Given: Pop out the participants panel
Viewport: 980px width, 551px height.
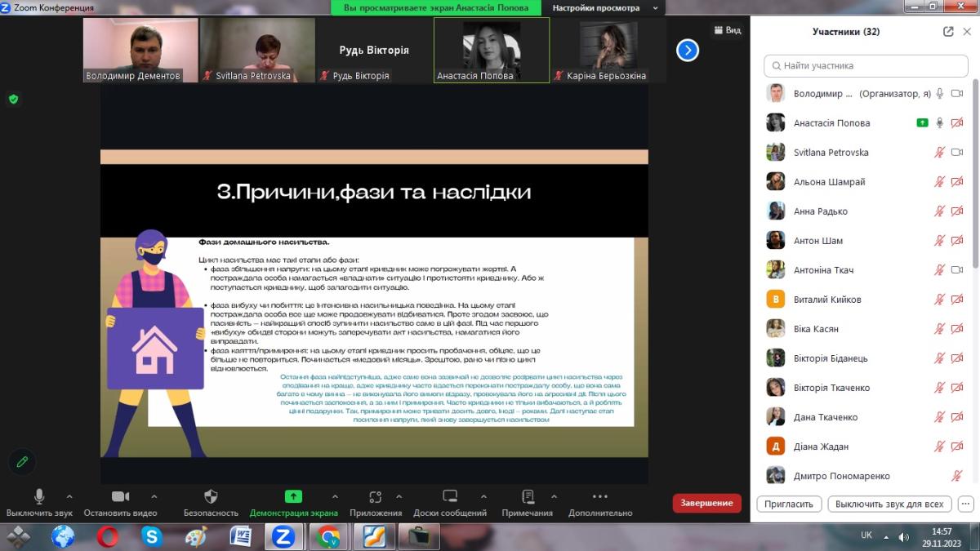Looking at the screenshot, I should 948,32.
